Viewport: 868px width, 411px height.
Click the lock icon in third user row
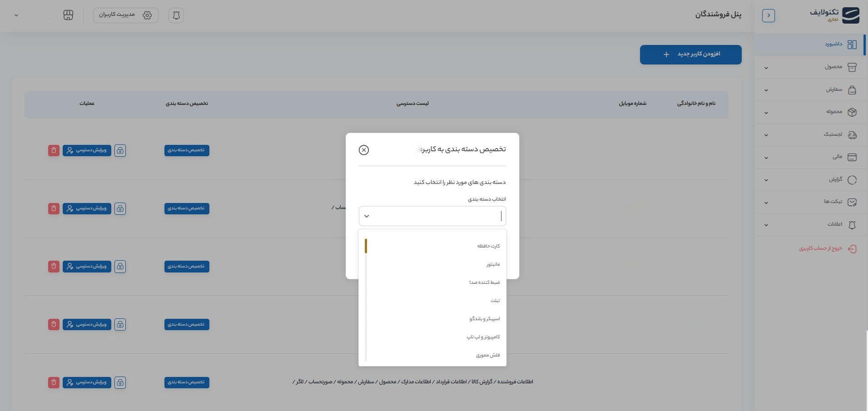point(120,267)
